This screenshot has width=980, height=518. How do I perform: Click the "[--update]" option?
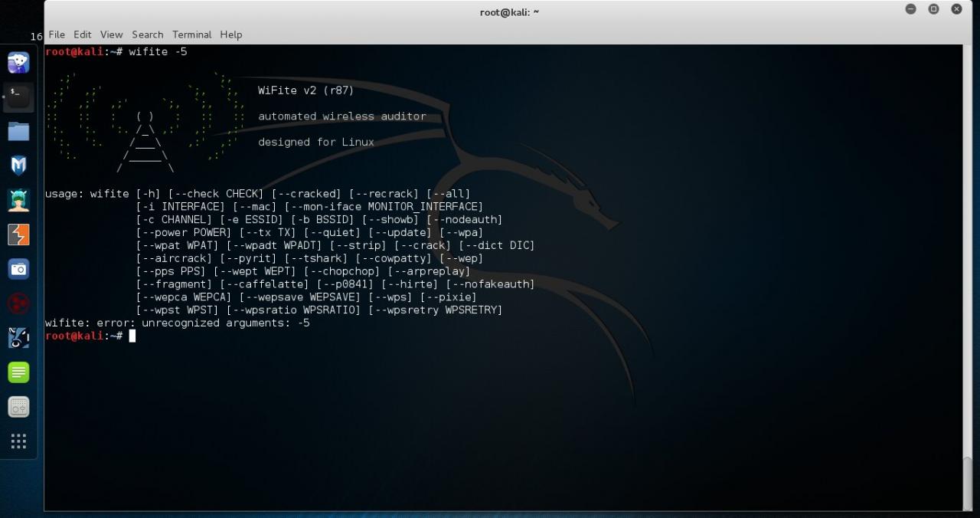click(x=400, y=233)
